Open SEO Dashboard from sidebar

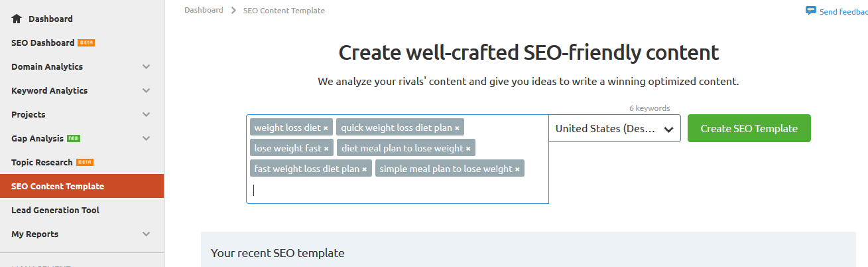pyautogui.click(x=43, y=43)
